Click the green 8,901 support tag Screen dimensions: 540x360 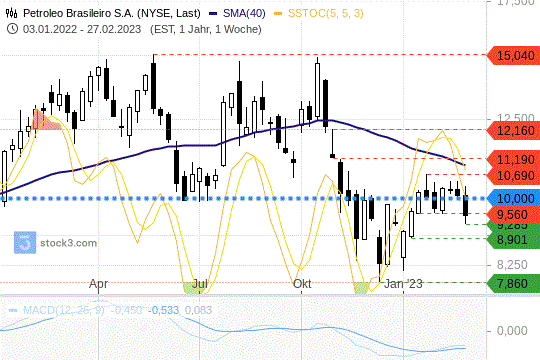(x=513, y=239)
